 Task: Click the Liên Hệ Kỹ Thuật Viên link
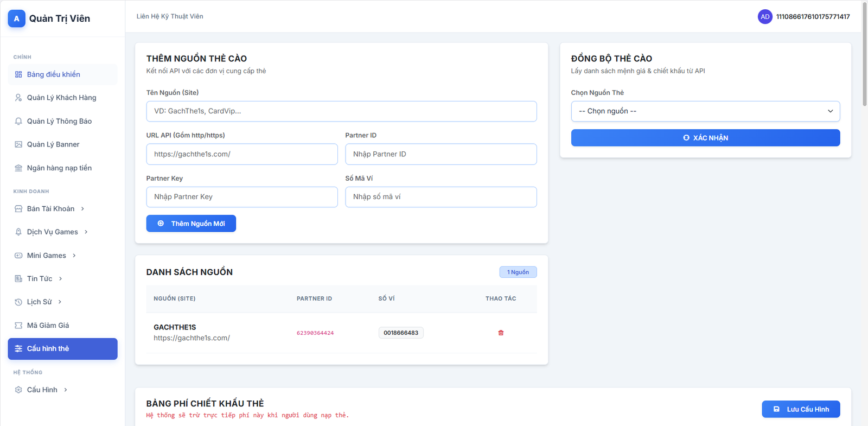170,16
